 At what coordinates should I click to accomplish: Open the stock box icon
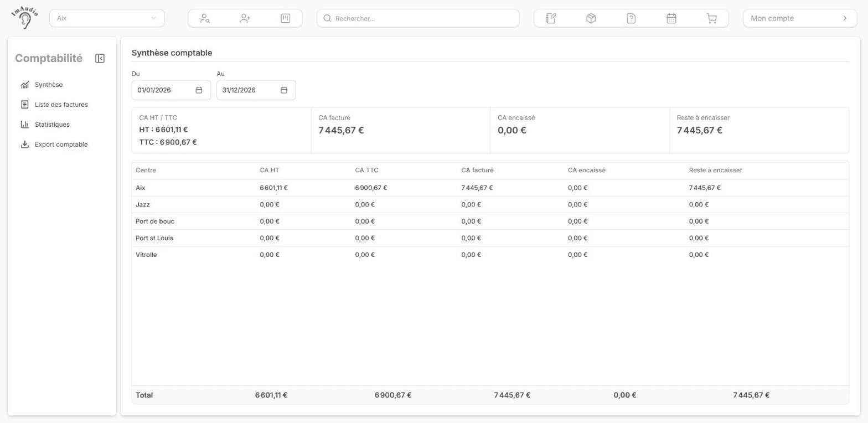click(591, 18)
